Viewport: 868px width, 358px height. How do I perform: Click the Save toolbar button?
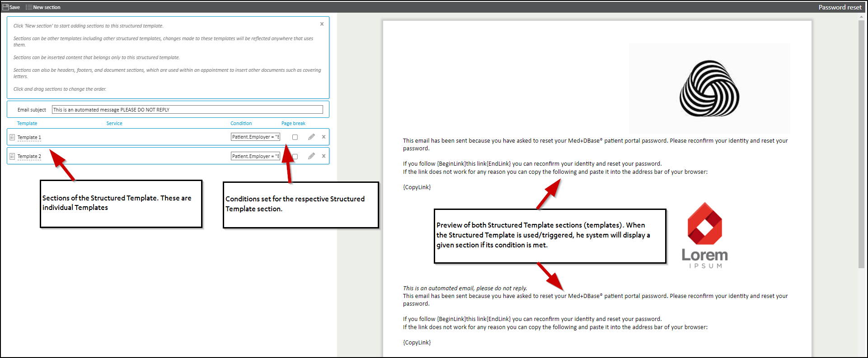coord(11,7)
